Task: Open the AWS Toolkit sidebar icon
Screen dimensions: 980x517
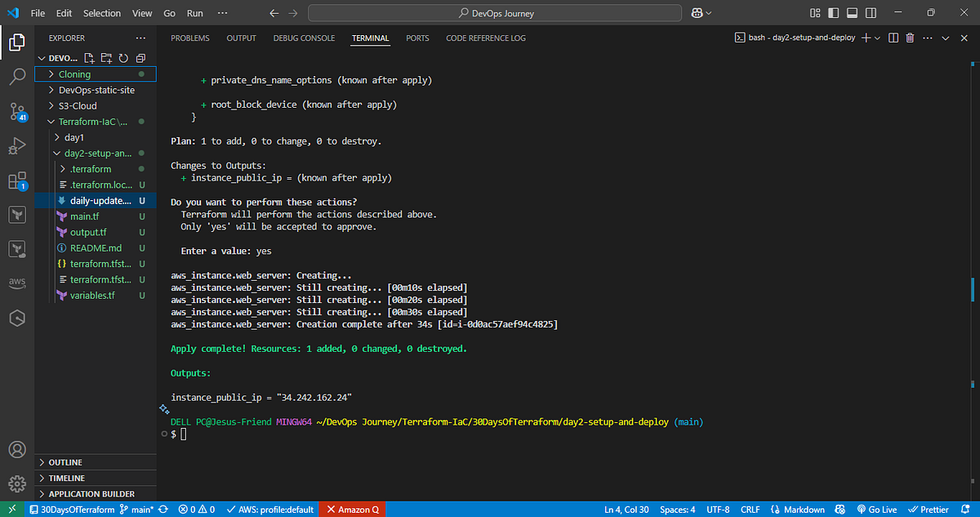Action: [17, 283]
